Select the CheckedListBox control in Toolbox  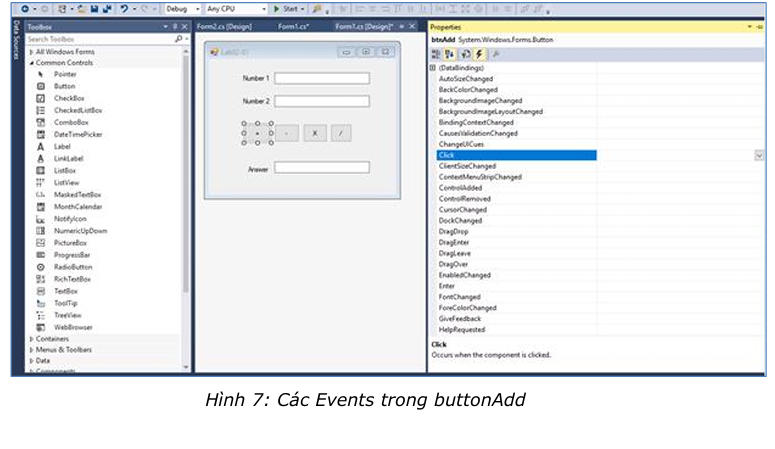coord(78,110)
